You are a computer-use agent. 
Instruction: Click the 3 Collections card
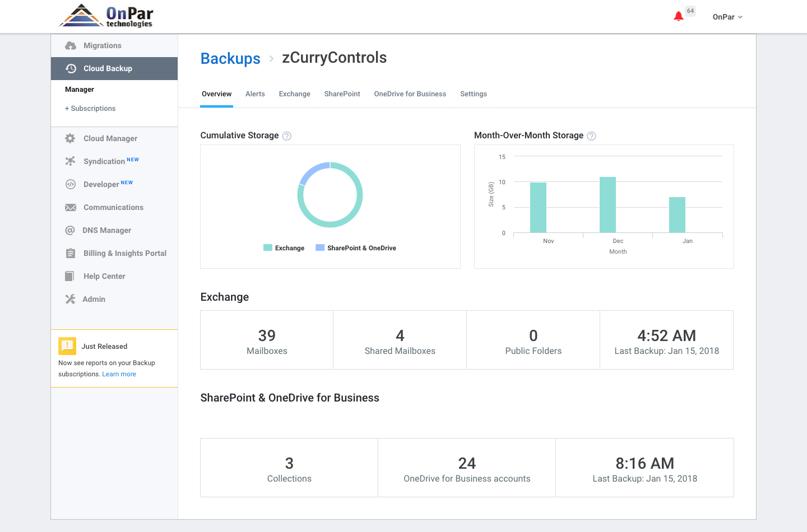tap(289, 468)
